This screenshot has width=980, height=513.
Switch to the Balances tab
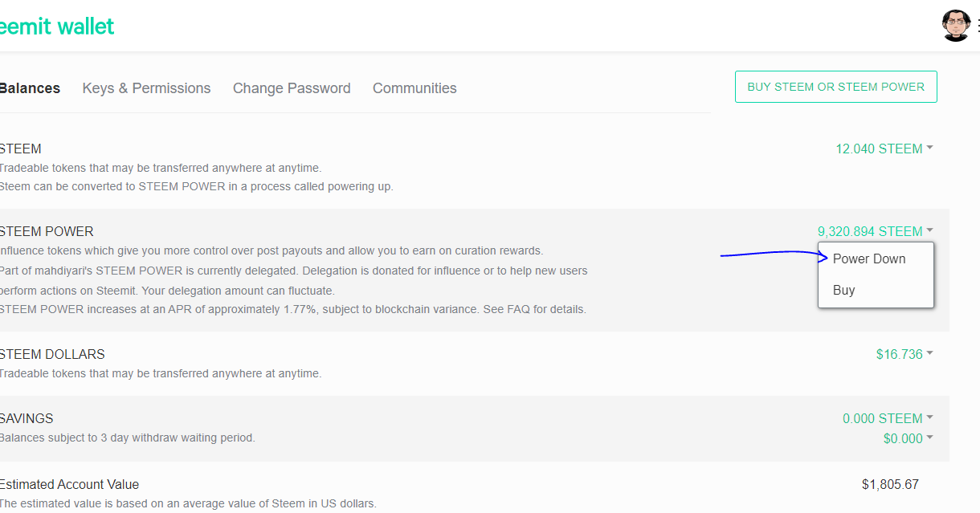[x=30, y=88]
